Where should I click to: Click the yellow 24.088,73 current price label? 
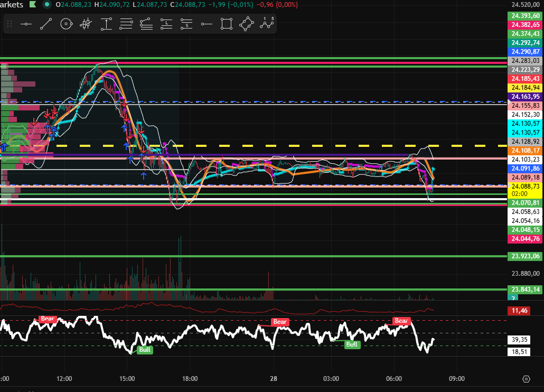coord(525,186)
